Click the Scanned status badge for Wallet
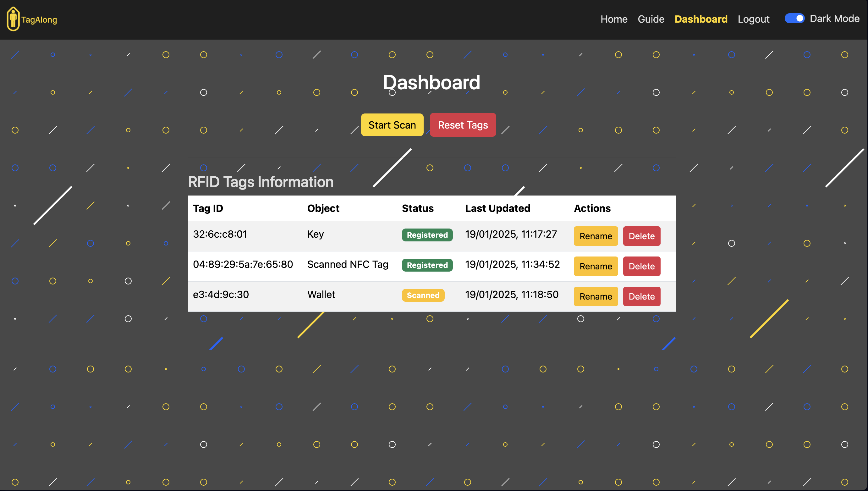Screen dimensions: 868x491 point(423,295)
